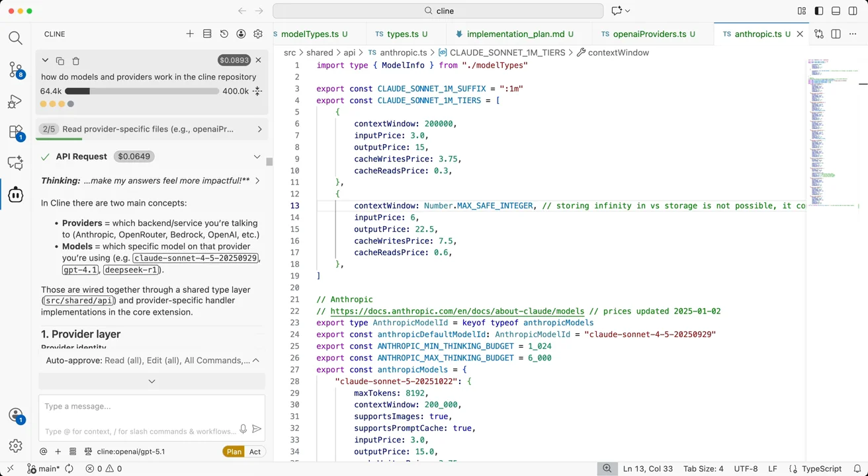This screenshot has width=868, height=476.
Task: Start a new Cline task with plus icon
Action: [x=190, y=34]
